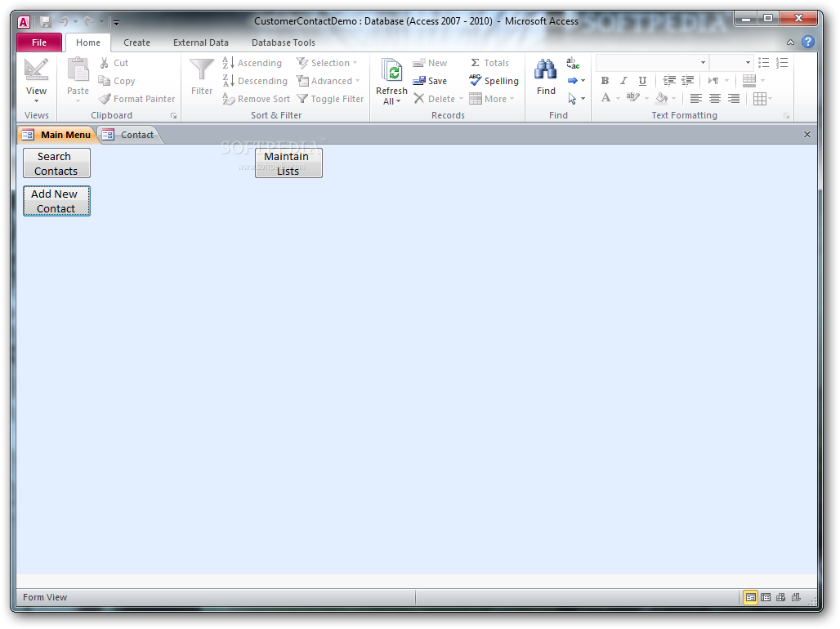840x629 pixels.
Task: Switch to the Create ribbon tab
Action: (x=136, y=42)
